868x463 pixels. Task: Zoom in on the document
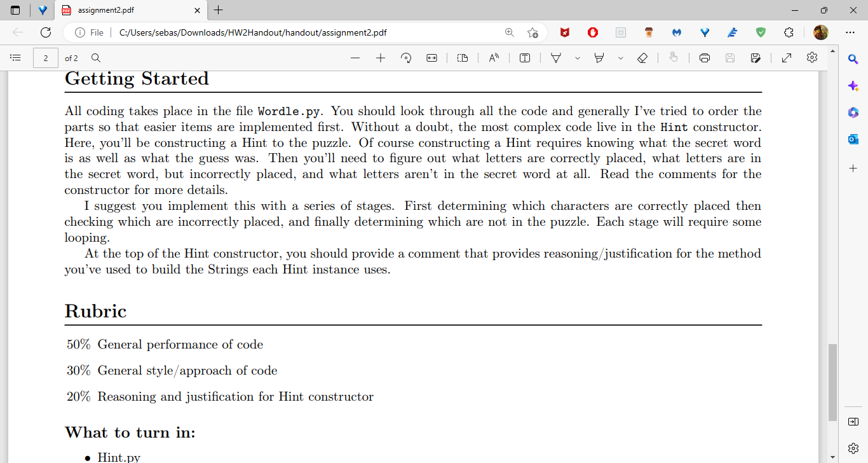[381, 57]
